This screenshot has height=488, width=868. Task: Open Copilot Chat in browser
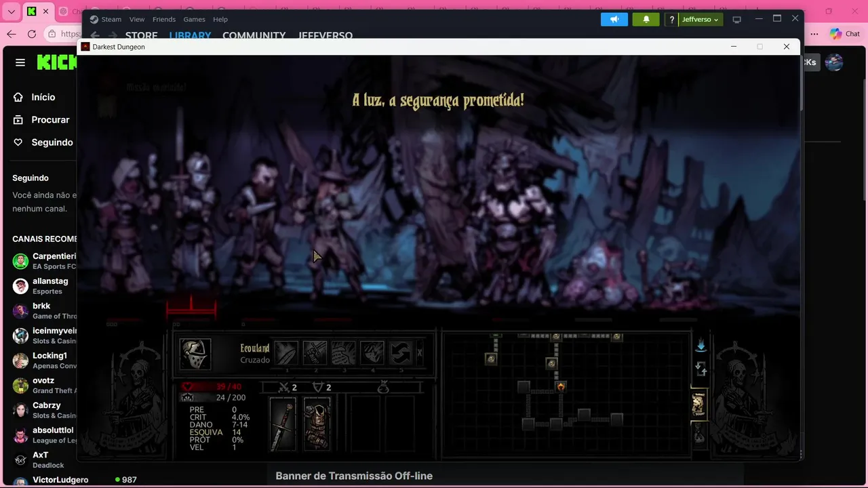pos(845,34)
